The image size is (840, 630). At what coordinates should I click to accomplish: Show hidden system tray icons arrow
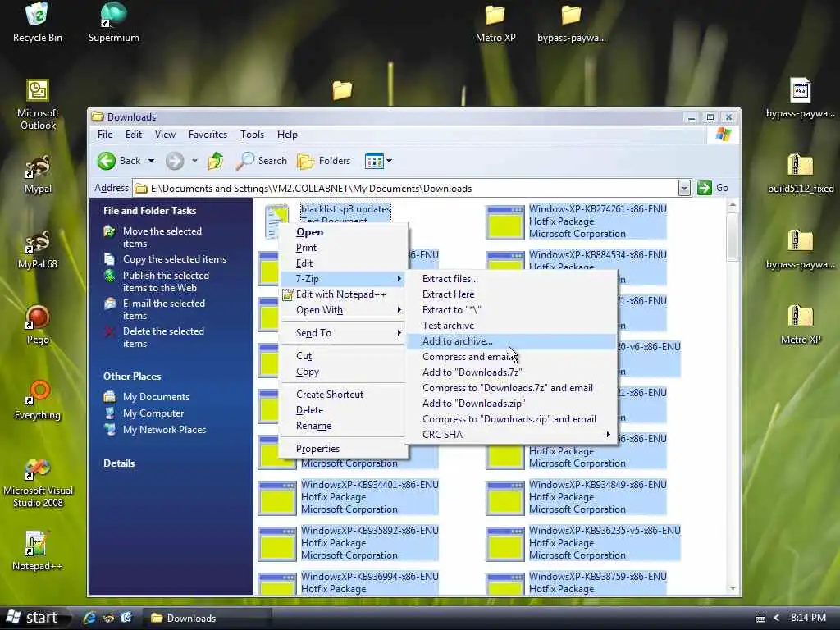776,618
